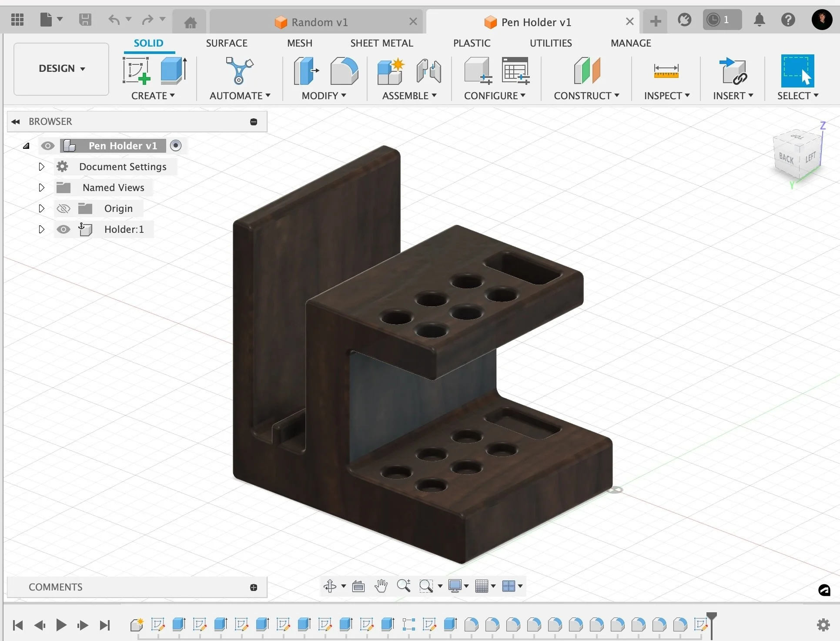Switch to the Random v1 document tab
840x641 pixels.
319,22
